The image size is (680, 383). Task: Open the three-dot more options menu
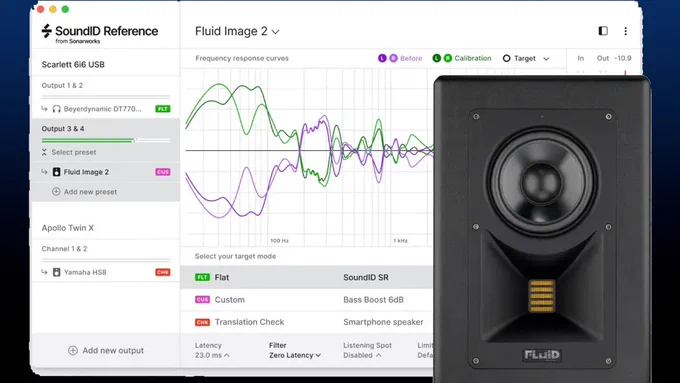(x=625, y=31)
